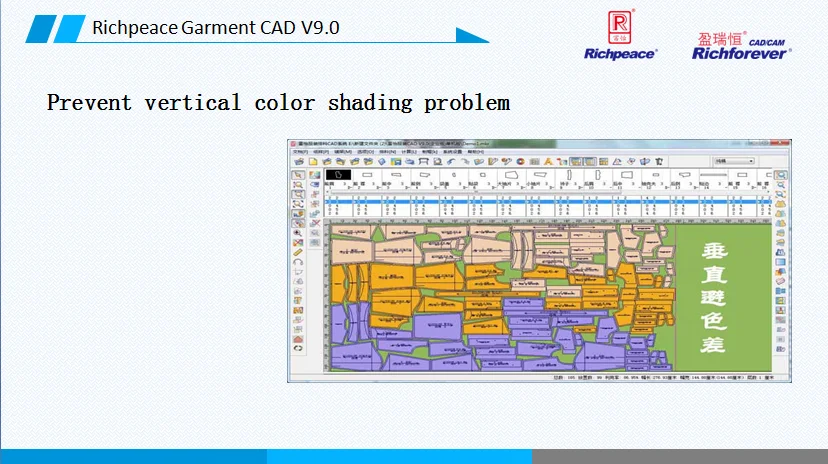The width and height of the screenshot is (828, 464).
Task: Click the circular refresh arrows icon at bottom left
Action: [x=298, y=348]
